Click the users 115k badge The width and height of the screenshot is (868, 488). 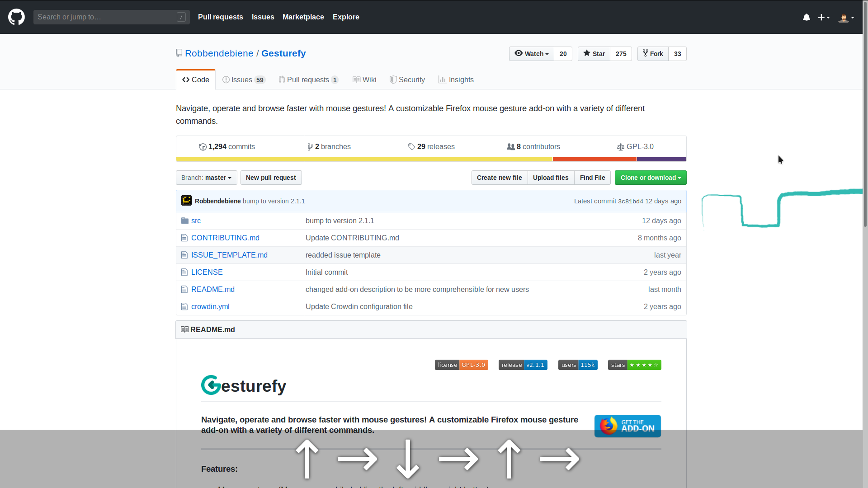[578, 365]
